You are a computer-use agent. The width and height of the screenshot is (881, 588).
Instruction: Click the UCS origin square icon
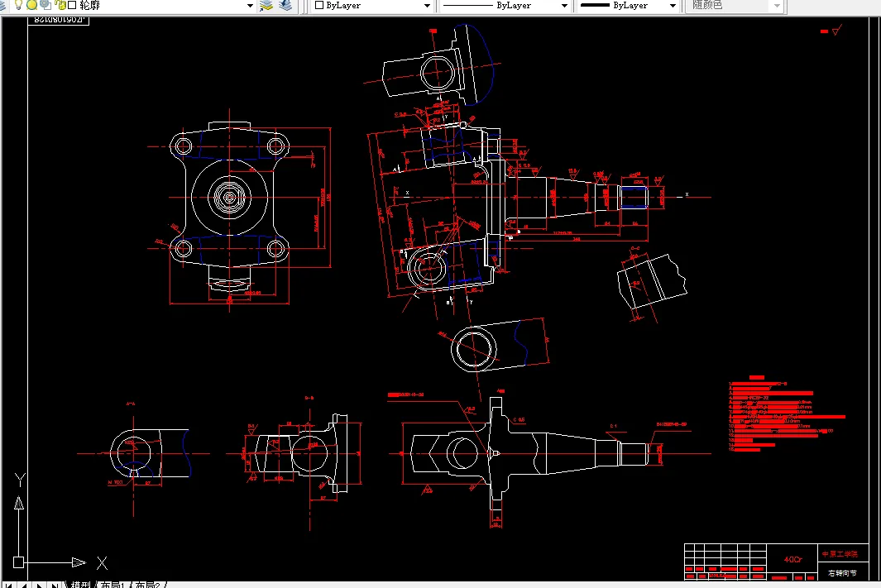[18, 562]
